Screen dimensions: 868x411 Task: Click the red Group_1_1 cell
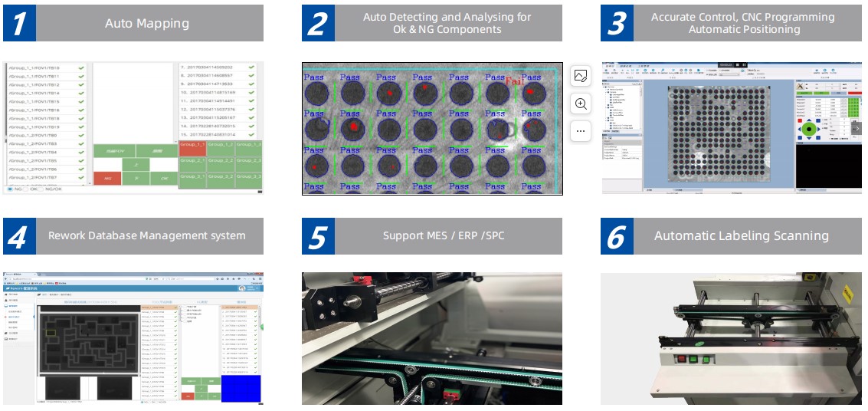[x=192, y=144]
